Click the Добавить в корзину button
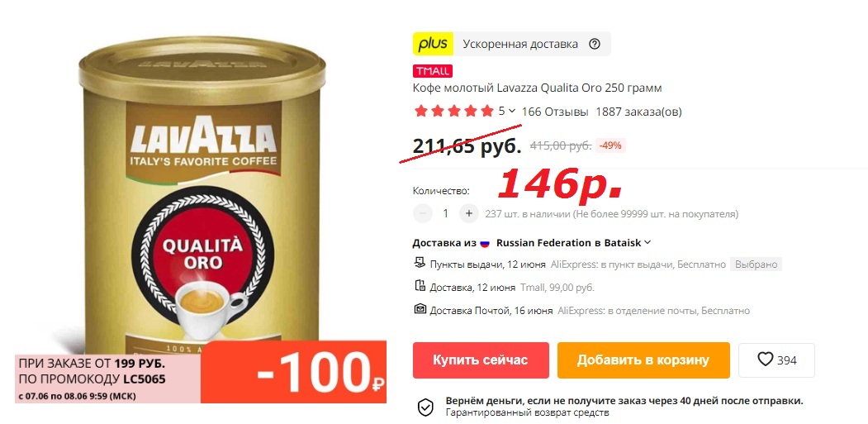The width and height of the screenshot is (868, 424). 643,360
